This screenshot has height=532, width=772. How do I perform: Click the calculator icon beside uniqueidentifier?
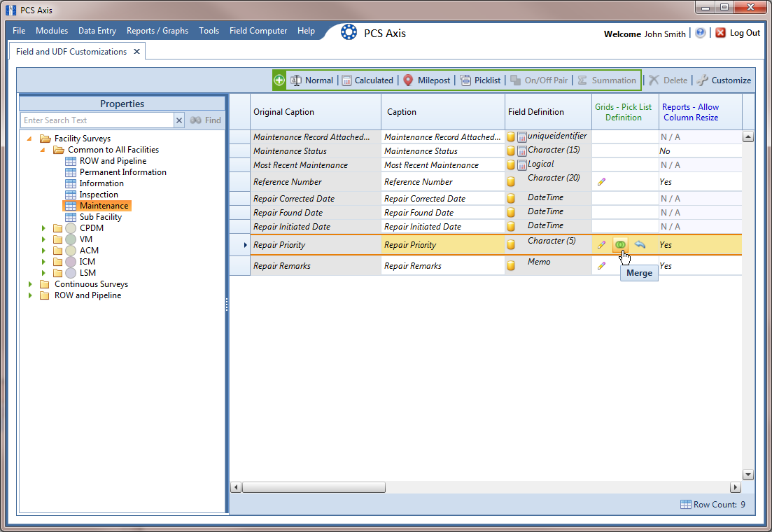click(522, 137)
